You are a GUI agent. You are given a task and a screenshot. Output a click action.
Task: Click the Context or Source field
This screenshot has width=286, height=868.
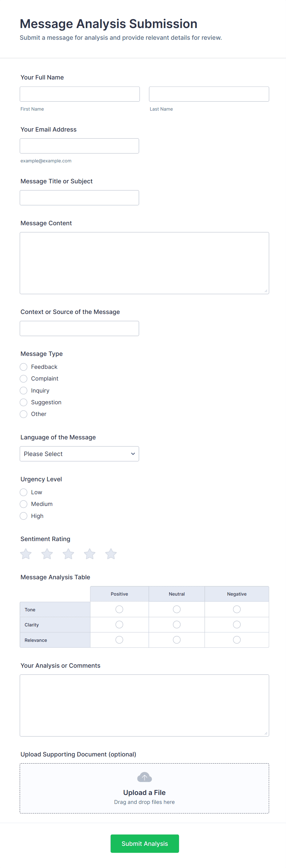pyautogui.click(x=79, y=328)
